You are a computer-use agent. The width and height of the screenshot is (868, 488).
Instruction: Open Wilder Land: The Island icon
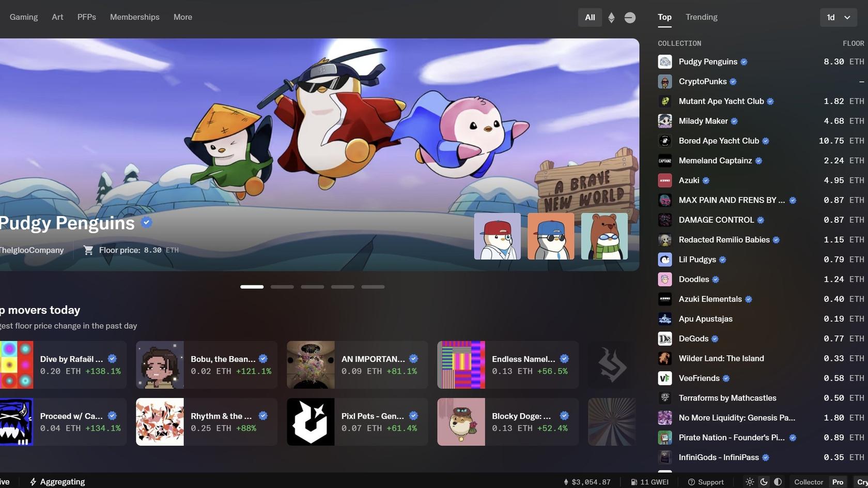click(665, 358)
